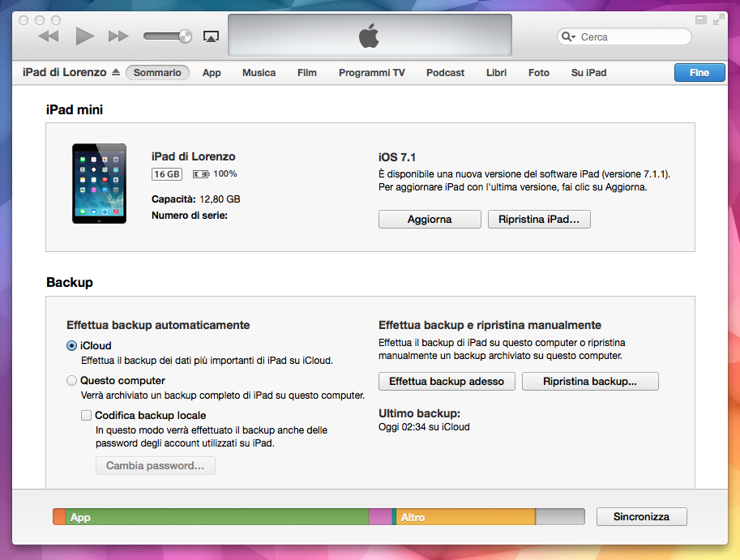The width and height of the screenshot is (740, 560).
Task: Click the Sincronizza button
Action: tap(641, 516)
